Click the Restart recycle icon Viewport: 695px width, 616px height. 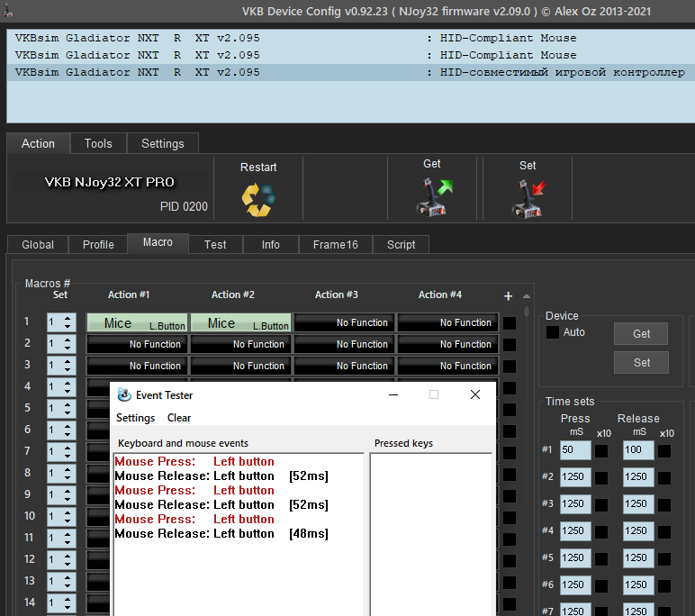(x=258, y=200)
